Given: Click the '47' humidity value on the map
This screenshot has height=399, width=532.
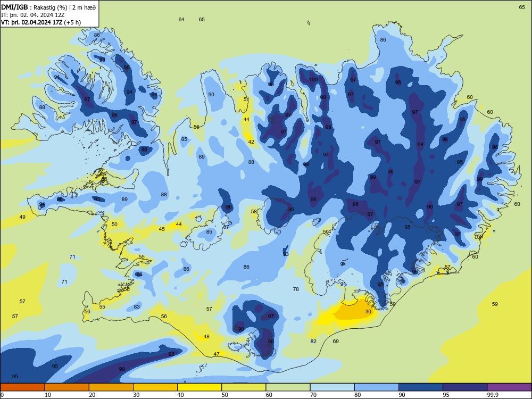Looking at the screenshot, I should point(217,354).
